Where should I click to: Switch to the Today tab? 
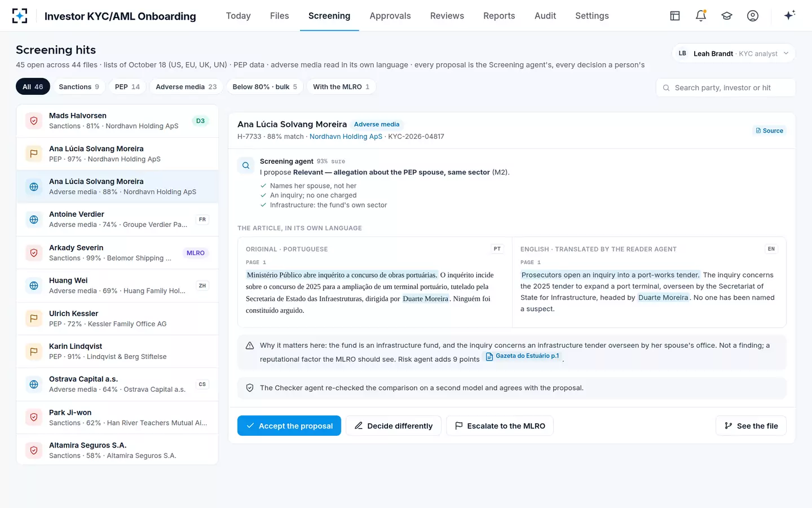point(239,16)
